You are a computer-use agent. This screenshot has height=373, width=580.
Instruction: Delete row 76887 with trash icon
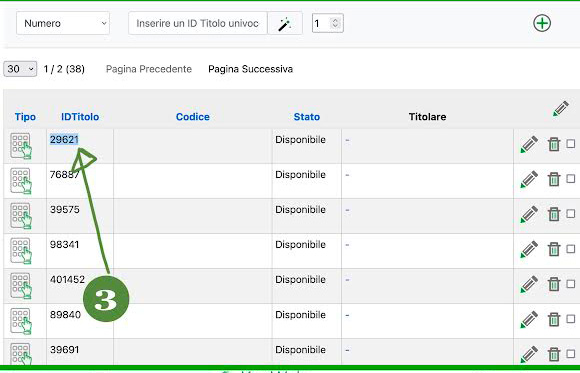click(x=554, y=179)
